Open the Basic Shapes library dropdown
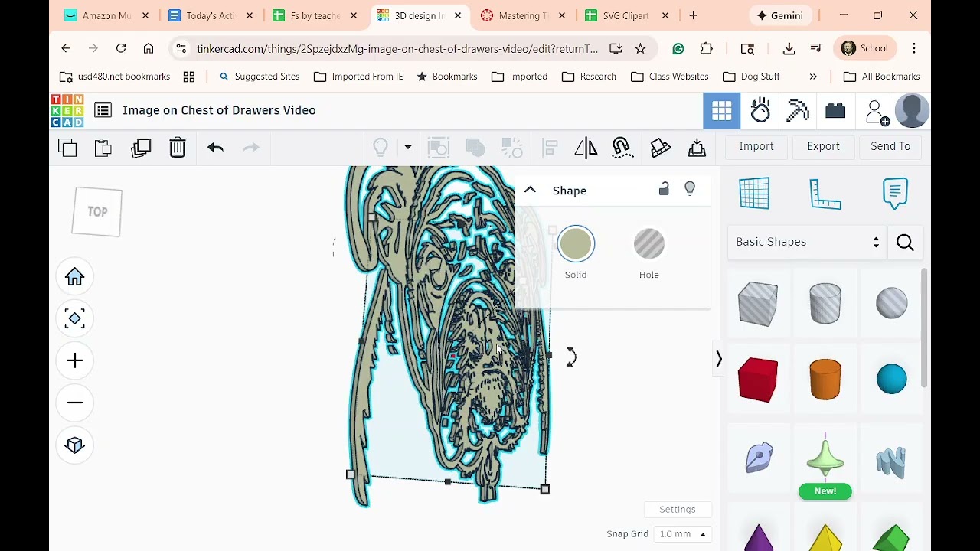Viewport: 980px width, 551px height. (807, 242)
